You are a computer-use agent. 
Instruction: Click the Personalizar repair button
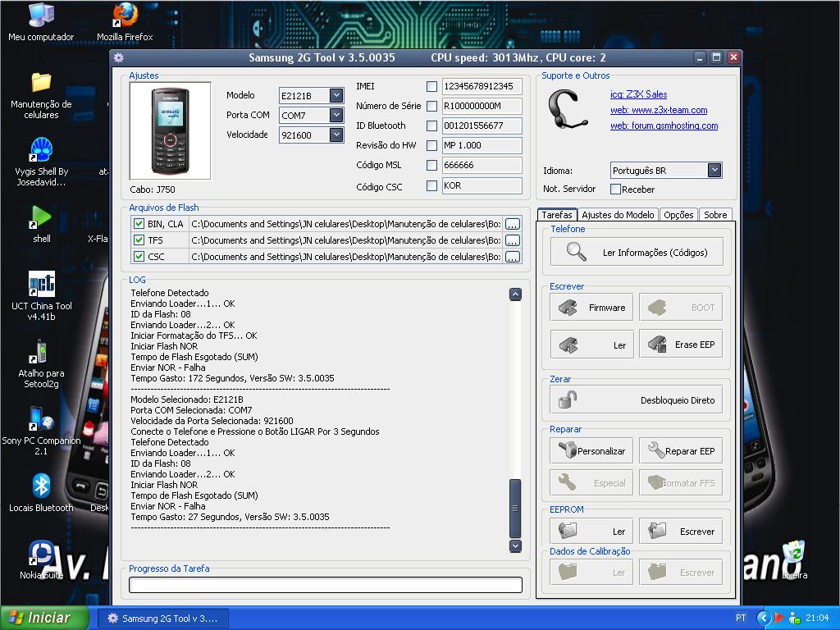591,451
